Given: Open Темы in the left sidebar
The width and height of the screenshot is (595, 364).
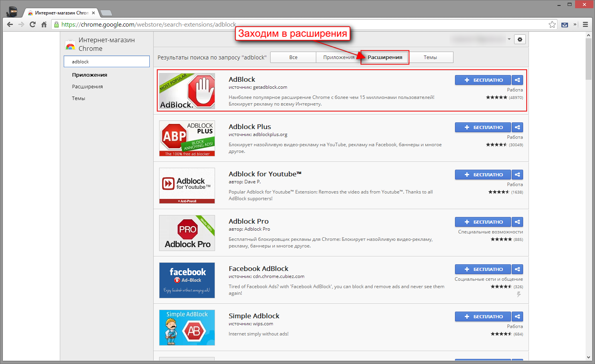Looking at the screenshot, I should pyautogui.click(x=78, y=98).
